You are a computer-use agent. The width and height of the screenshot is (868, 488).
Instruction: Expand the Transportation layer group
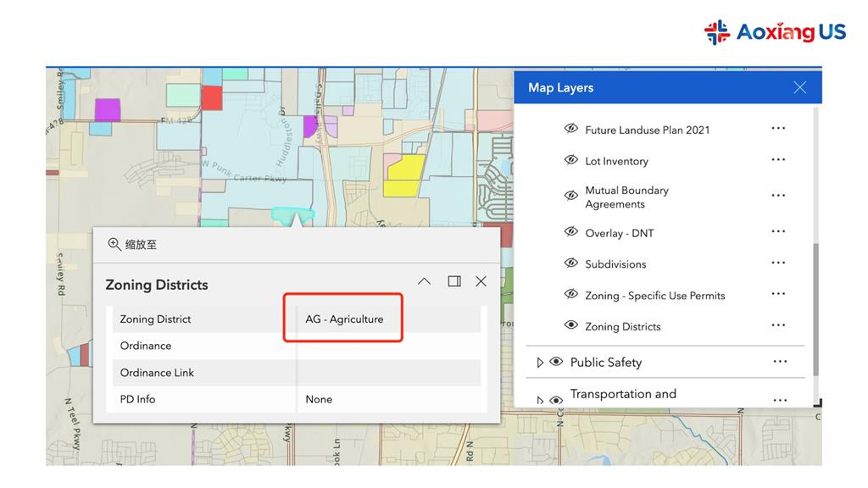pyautogui.click(x=540, y=400)
